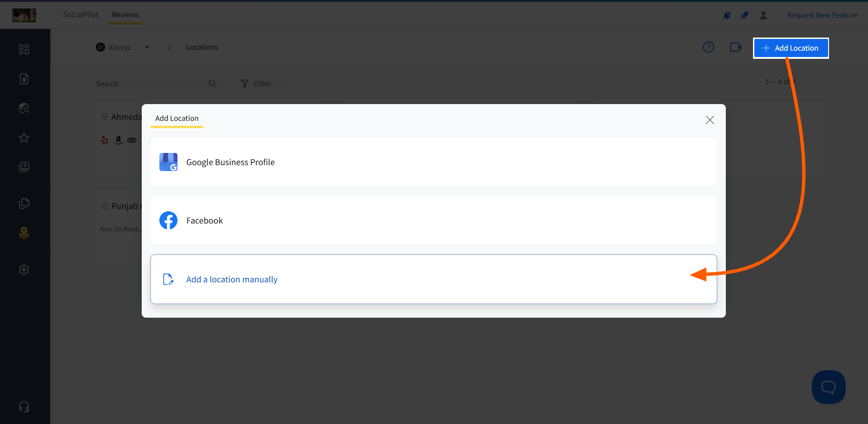Open the copy pages icon in sidebar

[24, 203]
